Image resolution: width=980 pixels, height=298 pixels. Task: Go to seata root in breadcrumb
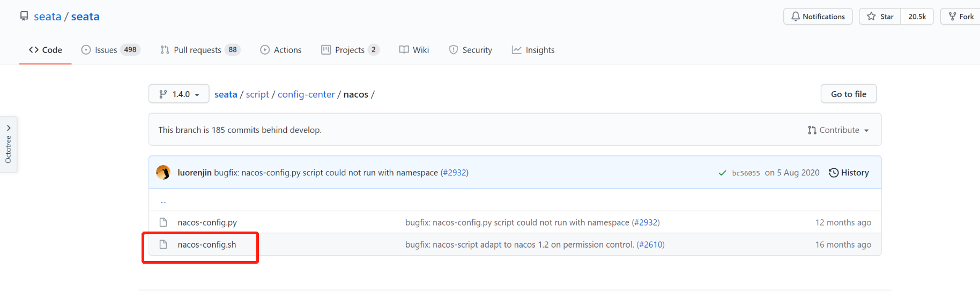point(226,94)
